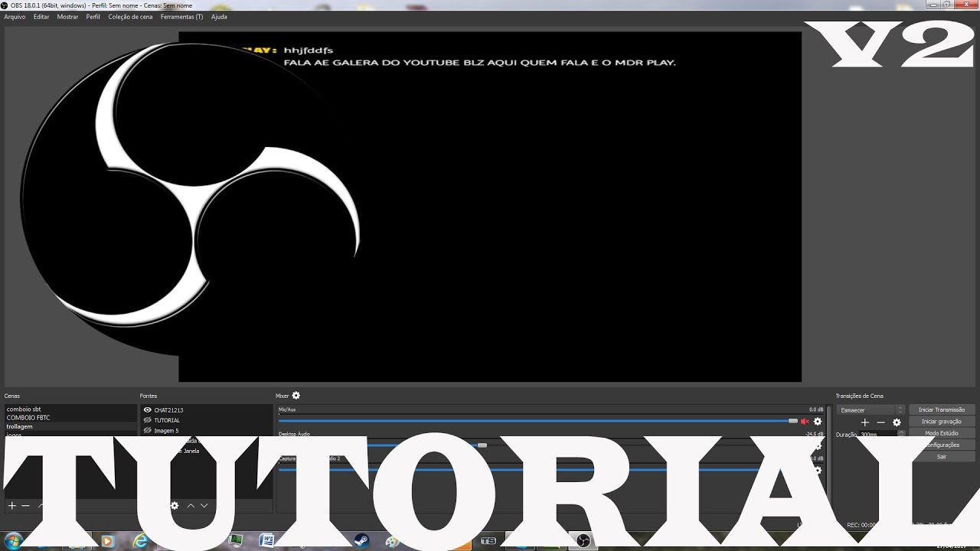Click the Desktop Audio volume slider handle

click(482, 445)
